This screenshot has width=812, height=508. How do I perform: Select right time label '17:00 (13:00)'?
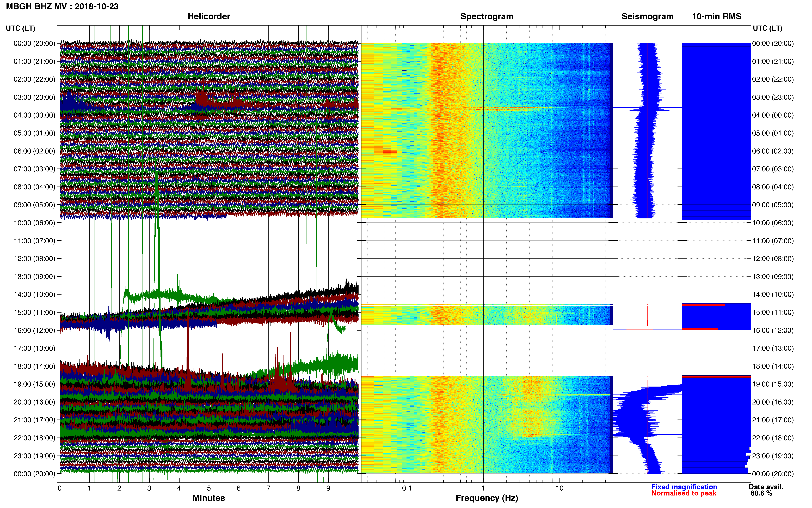coord(773,348)
